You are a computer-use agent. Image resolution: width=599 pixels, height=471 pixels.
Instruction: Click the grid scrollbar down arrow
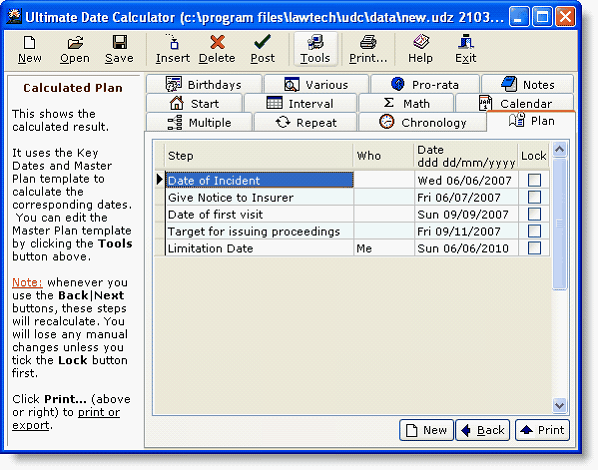(x=560, y=405)
